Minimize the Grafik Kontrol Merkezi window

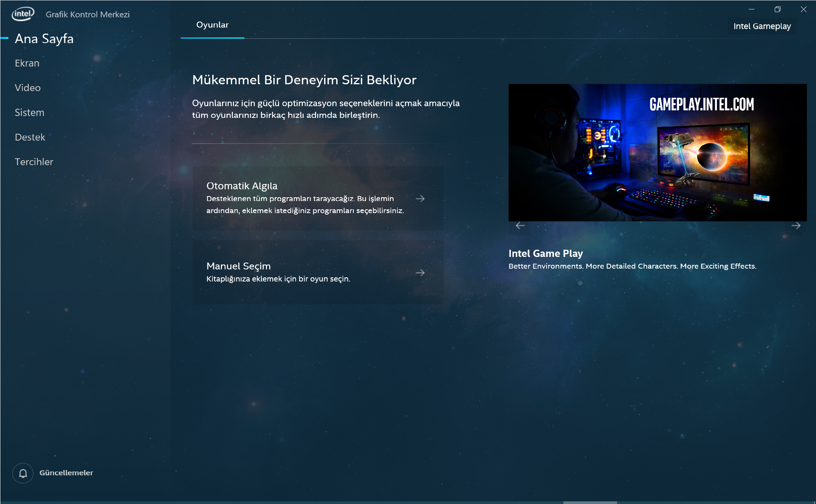tap(751, 9)
